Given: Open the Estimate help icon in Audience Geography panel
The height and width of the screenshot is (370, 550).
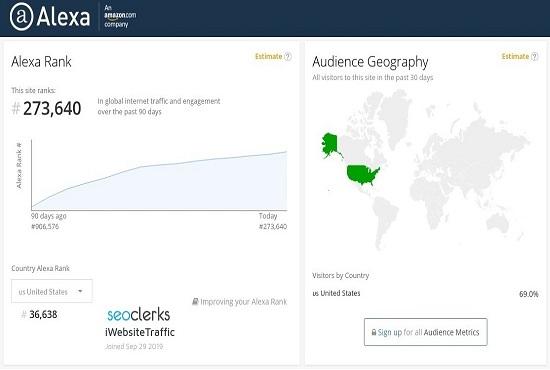Looking at the screenshot, I should [x=535, y=56].
